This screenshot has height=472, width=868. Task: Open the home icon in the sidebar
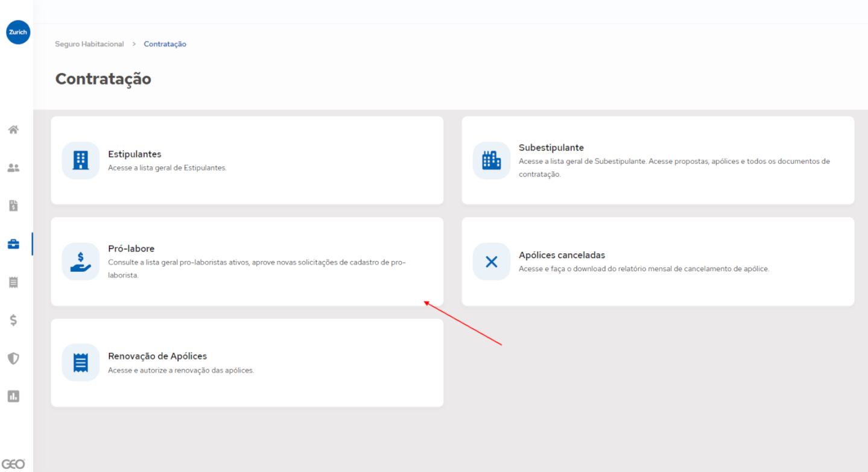[x=13, y=130]
